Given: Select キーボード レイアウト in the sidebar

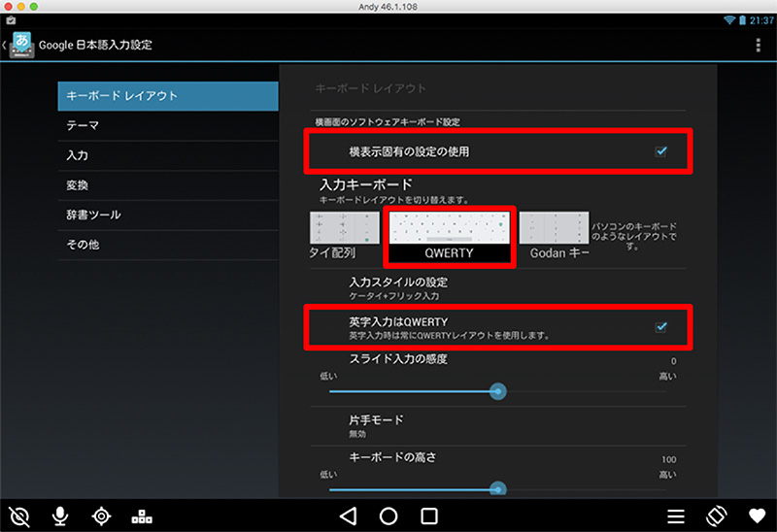Looking at the screenshot, I should [x=168, y=96].
